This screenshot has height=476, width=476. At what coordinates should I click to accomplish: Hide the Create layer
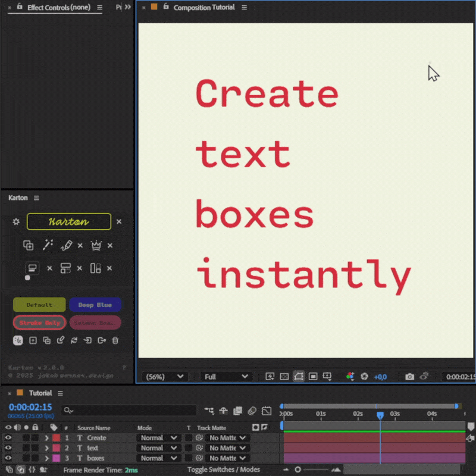click(x=8, y=438)
